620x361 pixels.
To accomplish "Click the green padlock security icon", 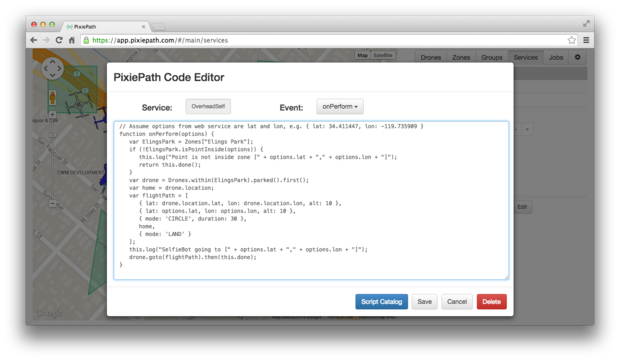I will tap(86, 40).
